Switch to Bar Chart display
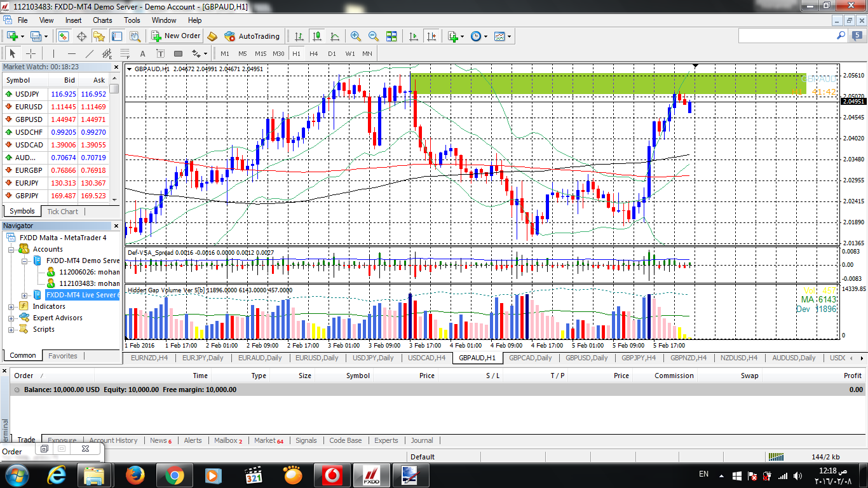The height and width of the screenshot is (488, 868). (299, 36)
